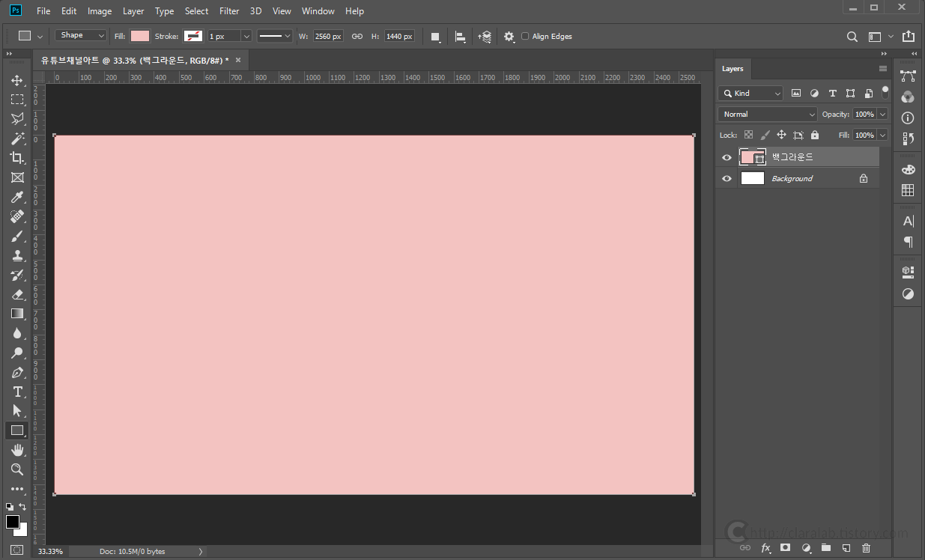Toggle lock all
This screenshot has height=560, width=925.
pos(815,135)
